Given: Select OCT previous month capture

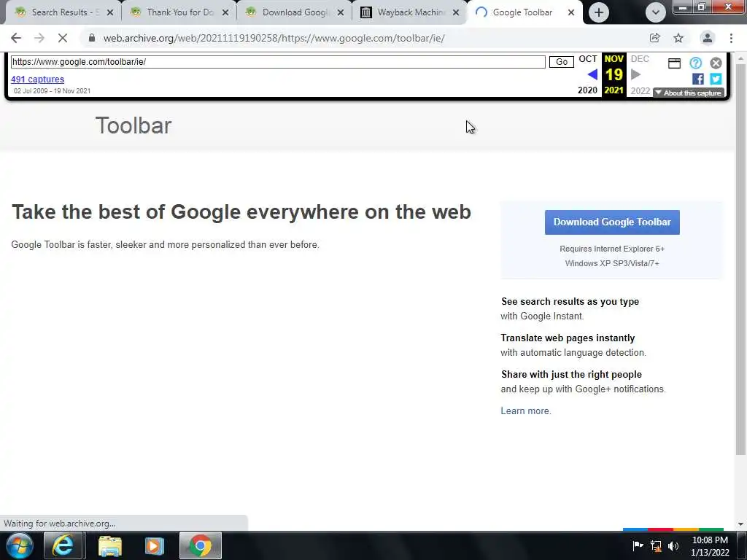Looking at the screenshot, I should [x=587, y=59].
